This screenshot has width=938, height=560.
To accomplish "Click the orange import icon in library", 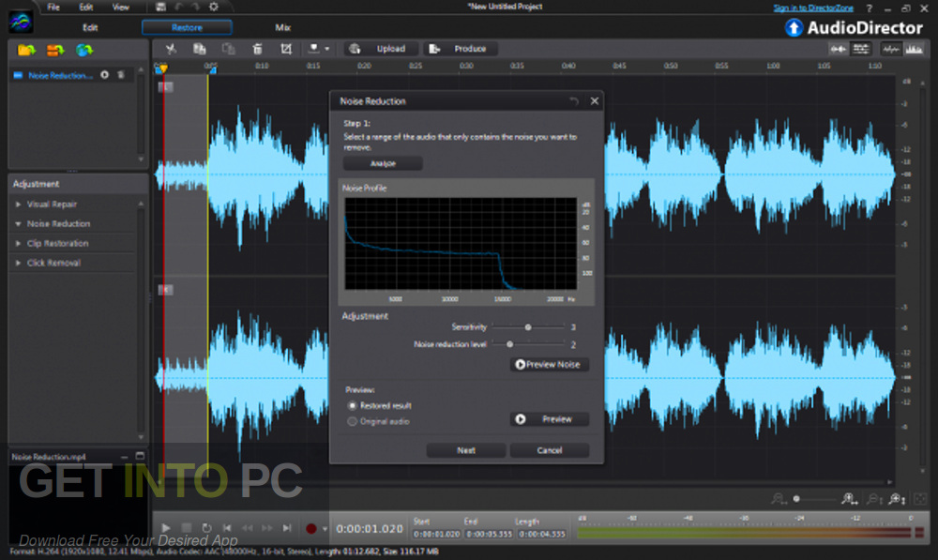I will [55, 51].
